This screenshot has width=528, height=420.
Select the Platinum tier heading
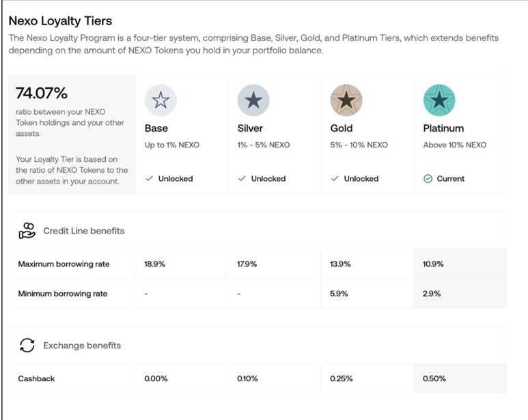pos(443,128)
